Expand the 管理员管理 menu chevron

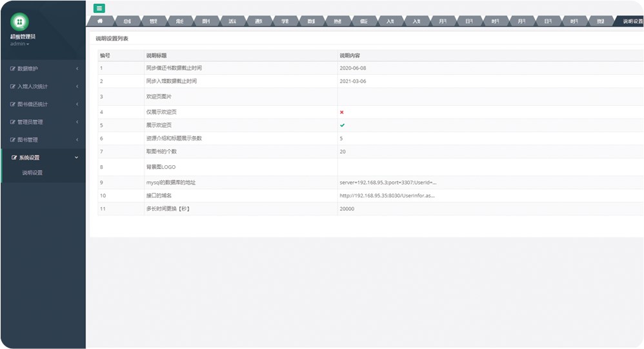coord(77,122)
